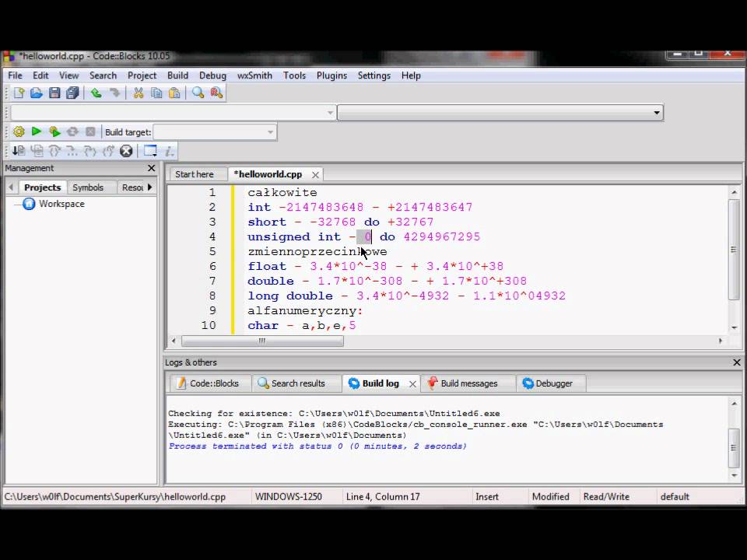Open the Help menu

pyautogui.click(x=411, y=75)
